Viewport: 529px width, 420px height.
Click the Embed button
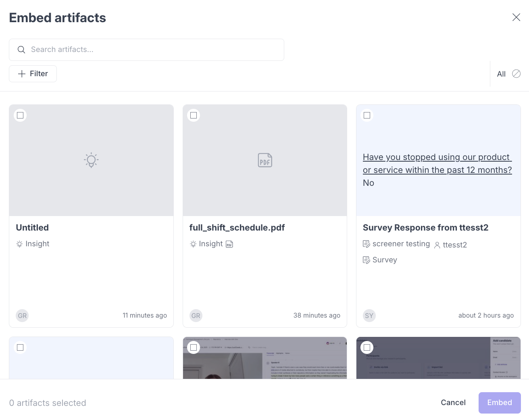[x=499, y=403]
